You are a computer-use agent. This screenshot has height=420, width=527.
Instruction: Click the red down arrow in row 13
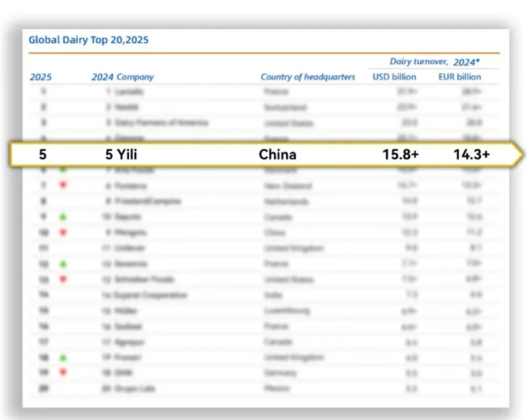point(65,280)
